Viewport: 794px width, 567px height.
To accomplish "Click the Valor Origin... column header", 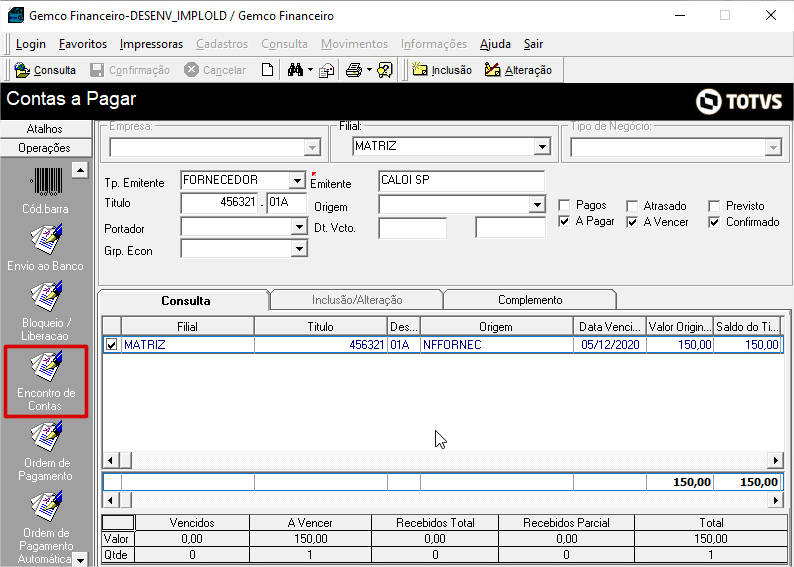I will [680, 327].
